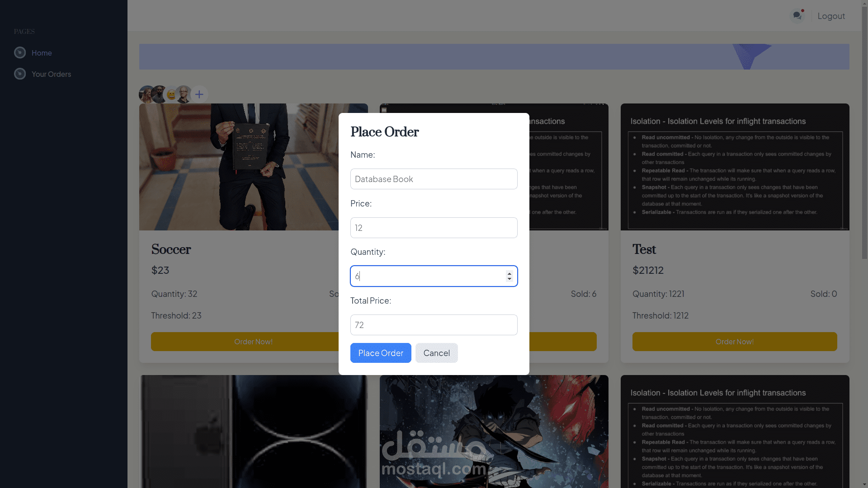Image resolution: width=868 pixels, height=488 pixels.
Task: Click the Home sidebar icon
Action: [x=20, y=53]
